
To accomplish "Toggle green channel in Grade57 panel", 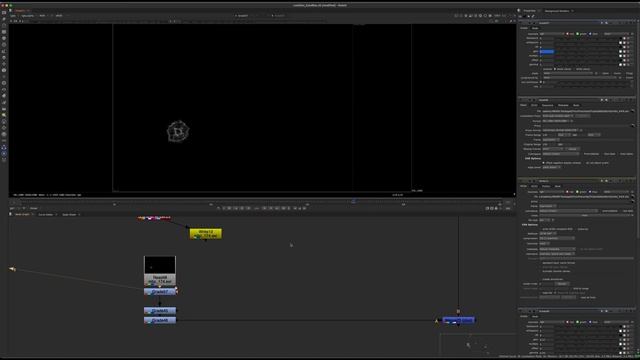I will tap(578, 34).
